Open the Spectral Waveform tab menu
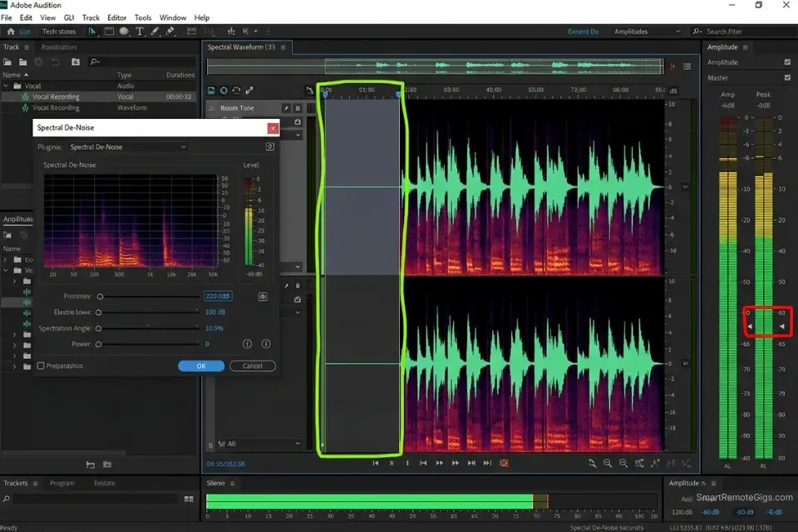Screen dimensions: 798x532 [x=283, y=47]
